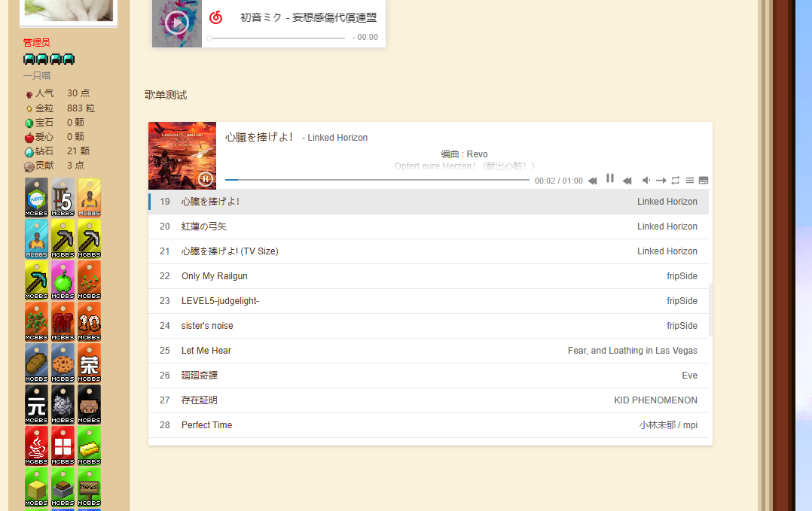Screen dimensions: 812x511
Task: Click the 宝石 0 颗 stat
Action: point(54,123)
